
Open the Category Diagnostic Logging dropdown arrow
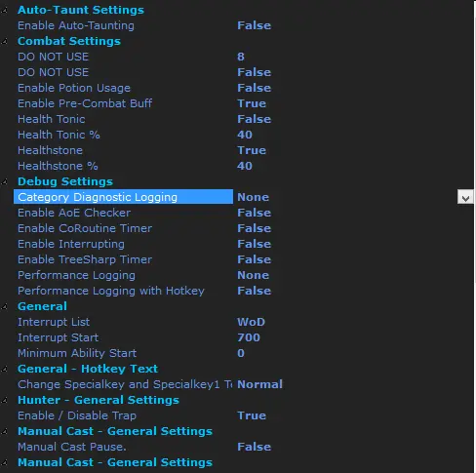(465, 197)
